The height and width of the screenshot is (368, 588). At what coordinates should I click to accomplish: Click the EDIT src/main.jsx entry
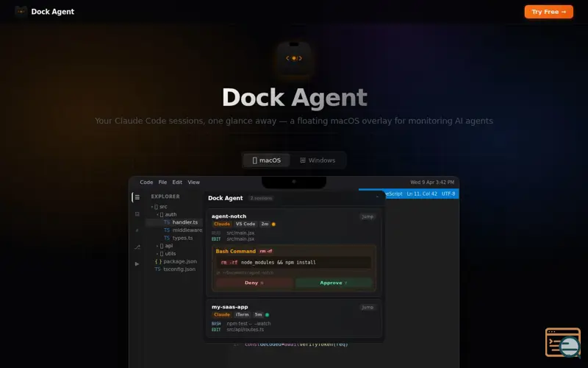(233, 238)
